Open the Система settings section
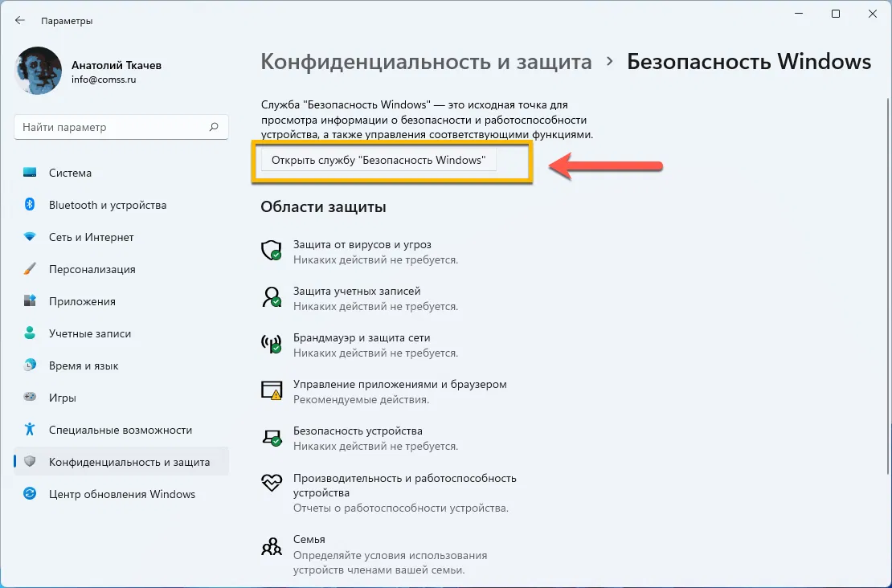Viewport: 892px width, 588px height. pyautogui.click(x=70, y=173)
